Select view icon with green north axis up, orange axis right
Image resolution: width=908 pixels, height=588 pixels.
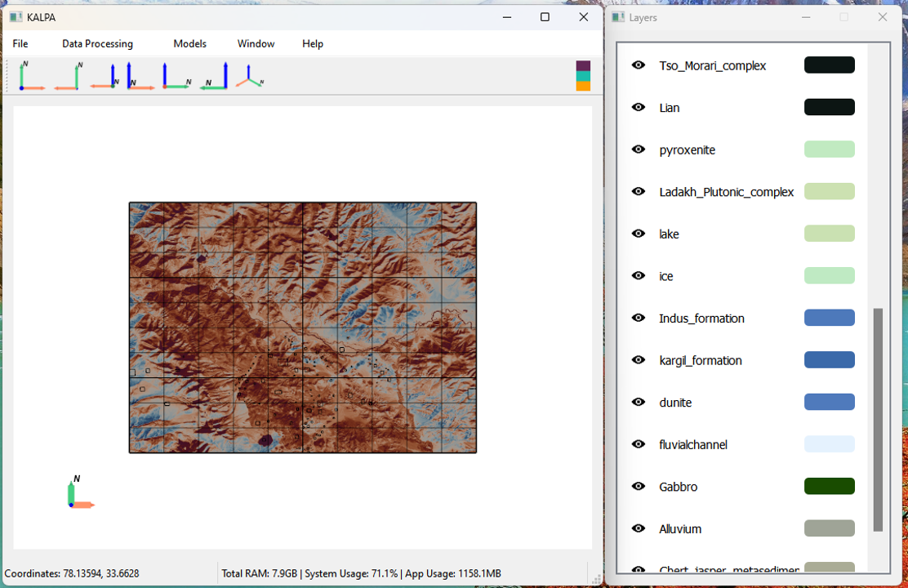[x=32, y=76]
